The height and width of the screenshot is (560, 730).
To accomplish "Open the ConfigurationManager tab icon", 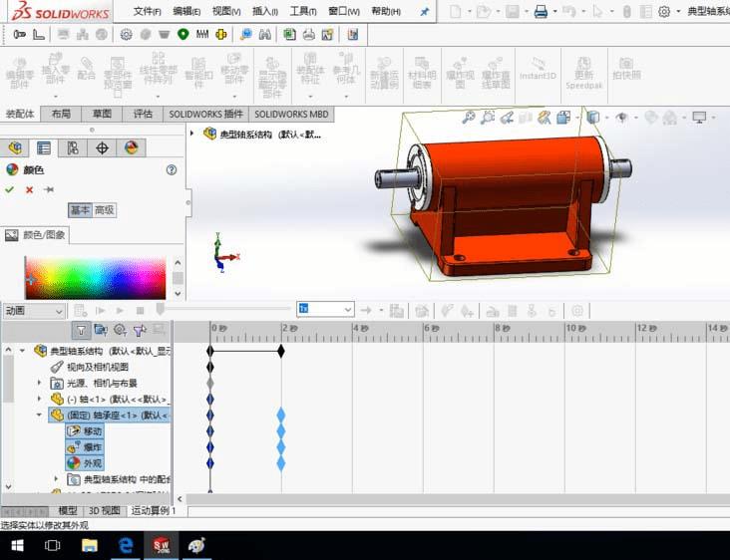I will tap(73, 147).
